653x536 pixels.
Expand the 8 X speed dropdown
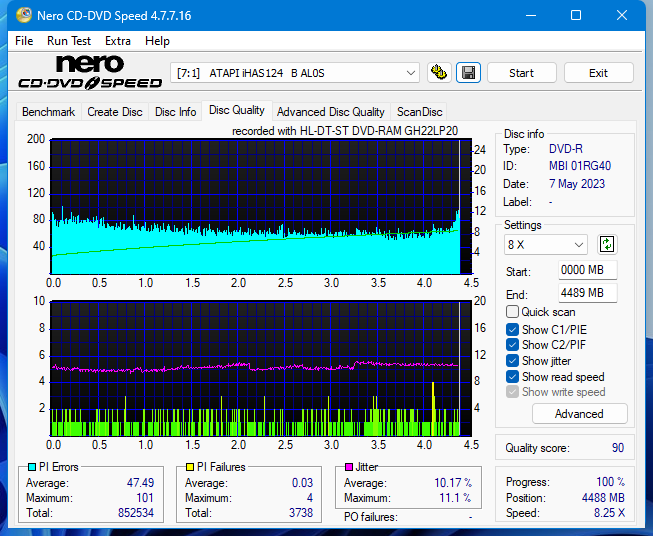tap(546, 244)
